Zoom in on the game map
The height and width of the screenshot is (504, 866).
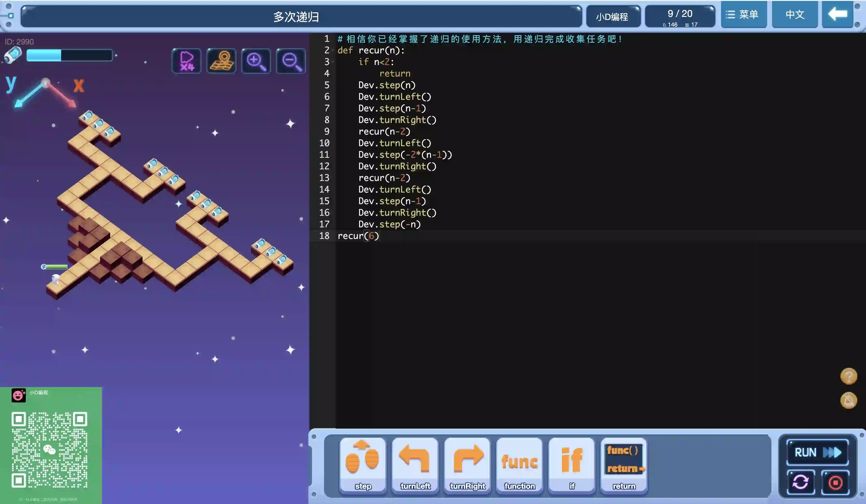[x=256, y=61]
